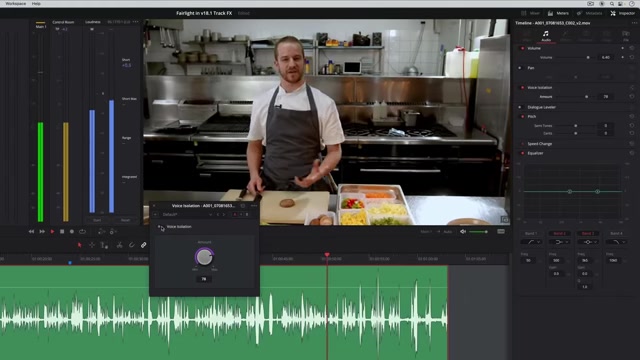
Task: Click the amount value field below knob
Action: (204, 279)
